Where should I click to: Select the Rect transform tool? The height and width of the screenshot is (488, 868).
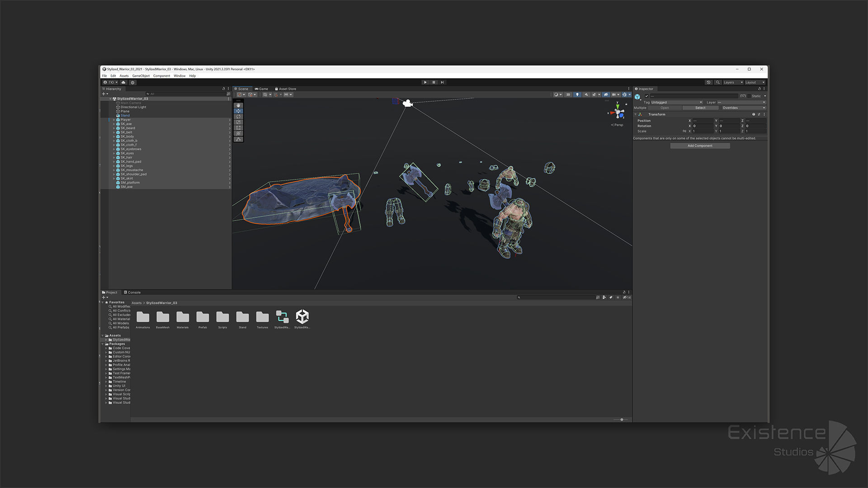click(238, 128)
